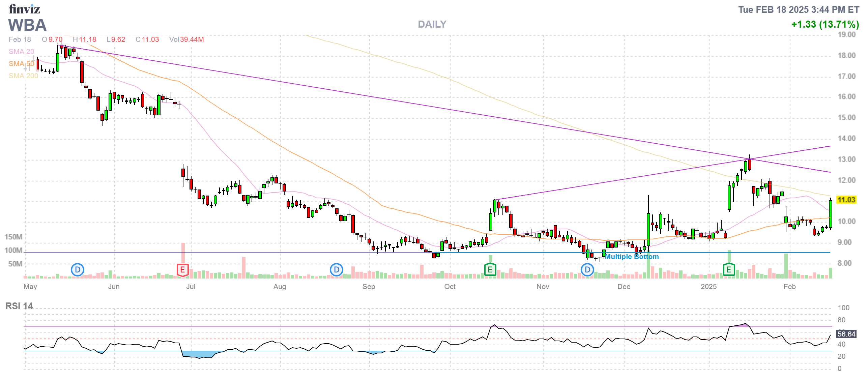Toggle the SMA 50 overlay label
Viewport: 868px width, 379px height.
(x=21, y=64)
